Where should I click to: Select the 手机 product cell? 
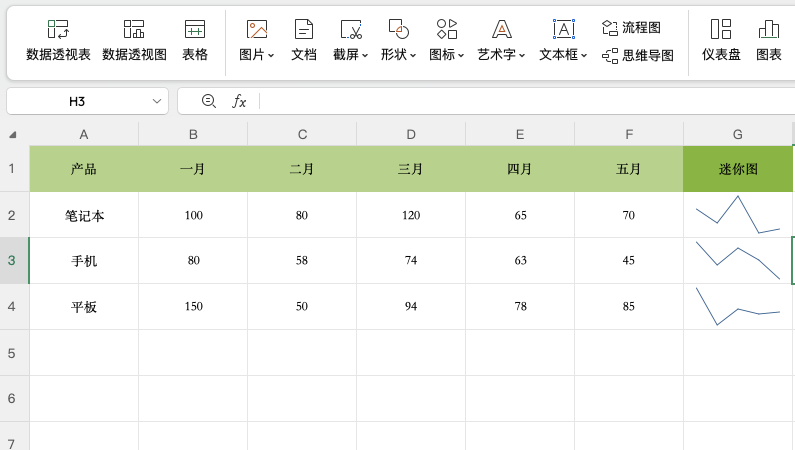coord(84,260)
